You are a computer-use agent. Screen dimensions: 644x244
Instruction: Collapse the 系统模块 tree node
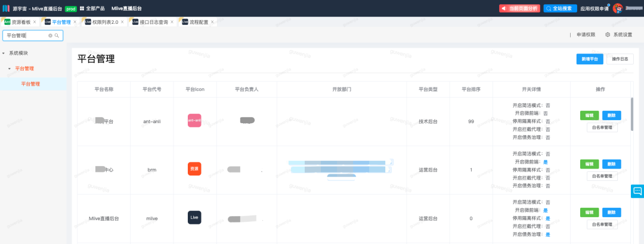pos(4,54)
